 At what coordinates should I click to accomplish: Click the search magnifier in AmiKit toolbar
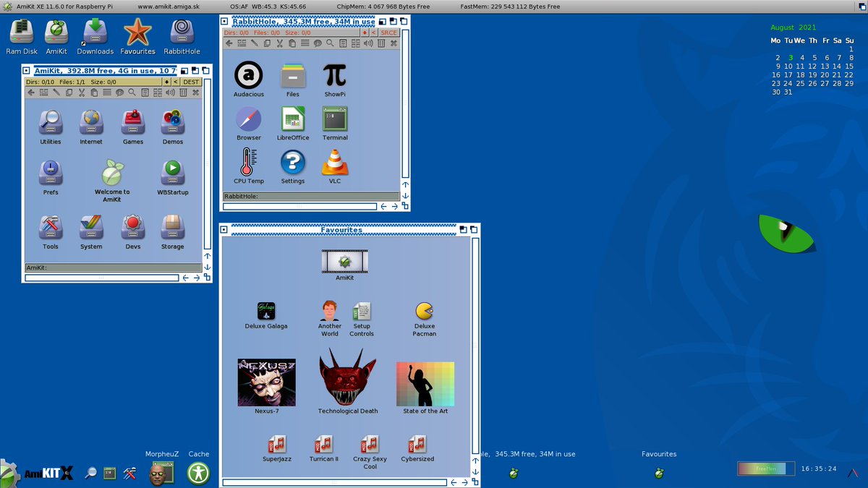tap(132, 93)
